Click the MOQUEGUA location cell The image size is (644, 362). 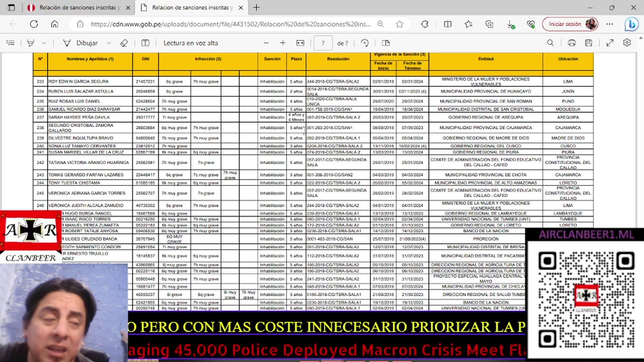[x=568, y=109]
